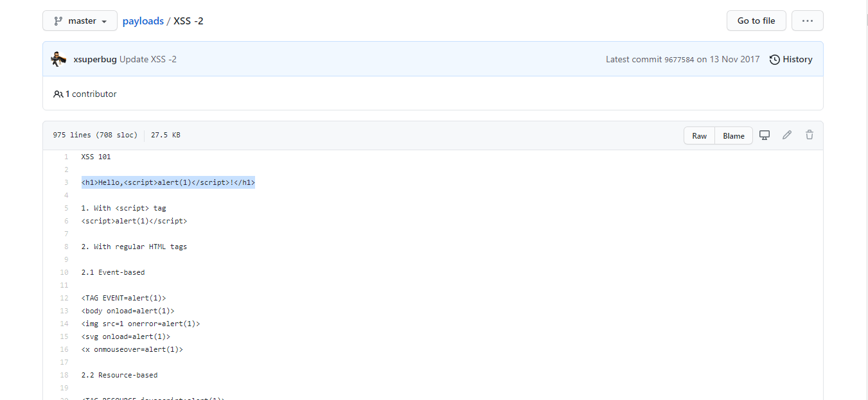Click the body onload=alert(1) line
The image size is (868, 400).
pyautogui.click(x=128, y=311)
